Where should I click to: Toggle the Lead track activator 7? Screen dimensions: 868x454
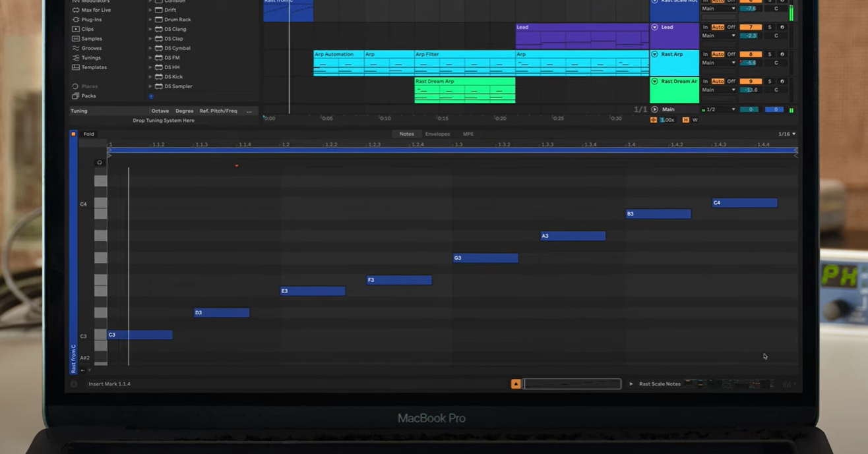(x=751, y=27)
